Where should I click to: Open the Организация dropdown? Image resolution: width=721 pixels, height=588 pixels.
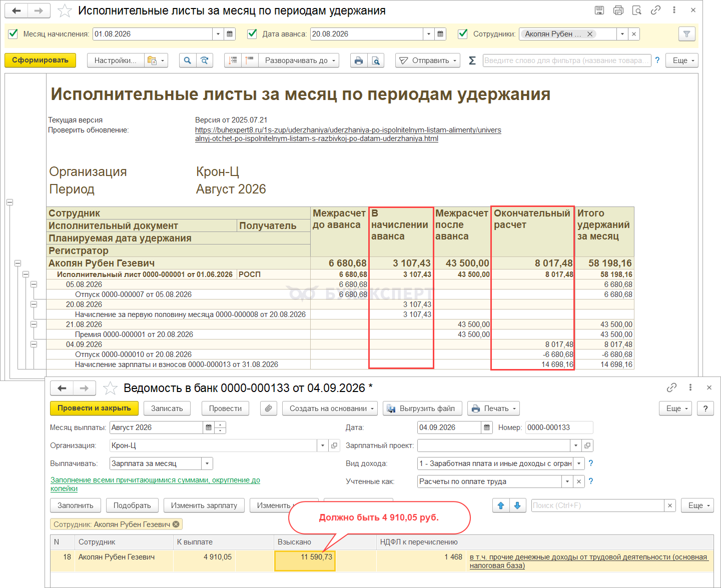(323, 445)
